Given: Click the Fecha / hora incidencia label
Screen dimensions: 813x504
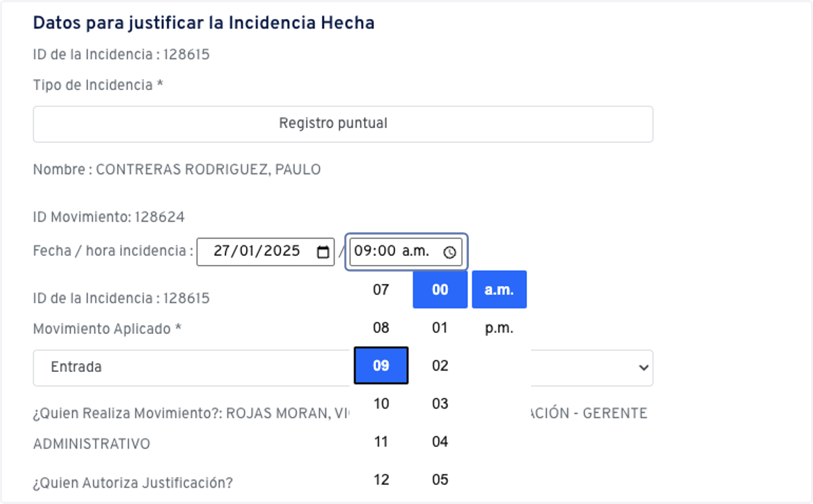Looking at the screenshot, I should click(113, 251).
